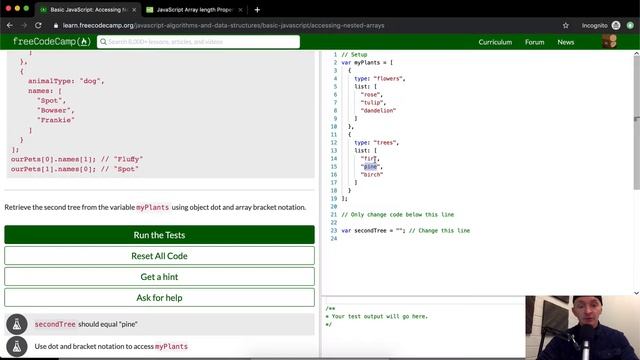This screenshot has height=360, width=640.
Task: Click "Only change code below this line" comment
Action: [x=398, y=215]
